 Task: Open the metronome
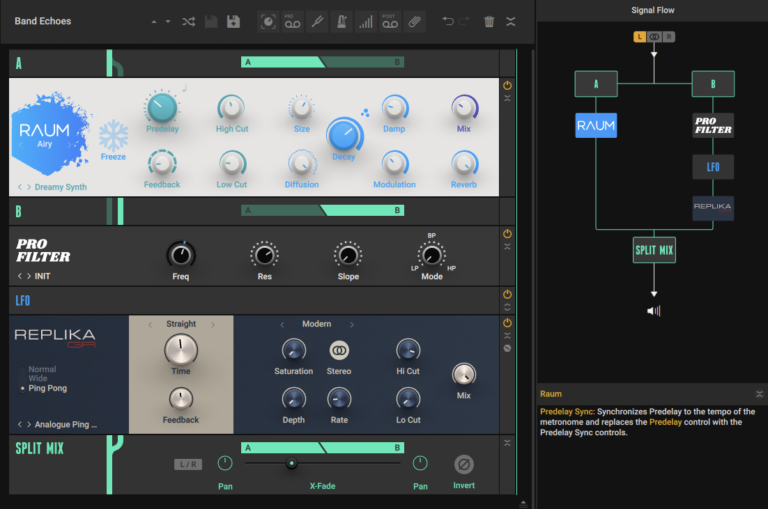341,22
